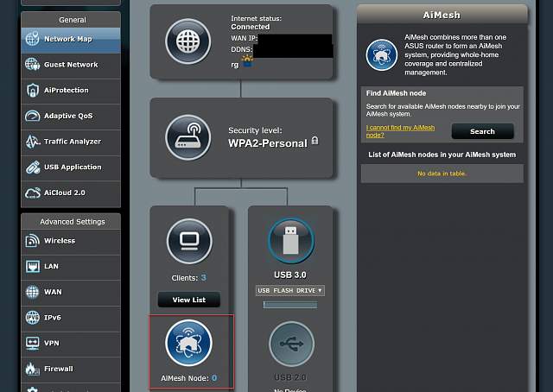This screenshot has height=392, width=553.
Task: Click the WAN IP label
Action: pyautogui.click(x=245, y=38)
